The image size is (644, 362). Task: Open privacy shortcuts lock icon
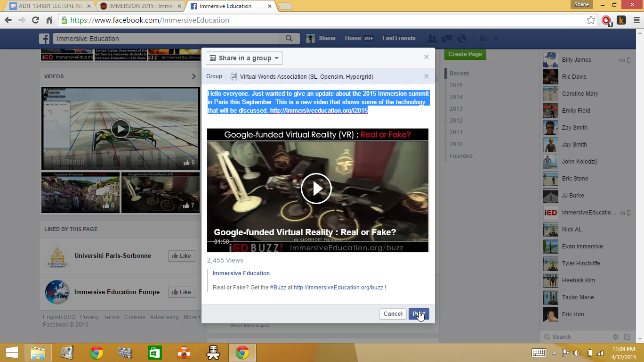pyautogui.click(x=483, y=39)
